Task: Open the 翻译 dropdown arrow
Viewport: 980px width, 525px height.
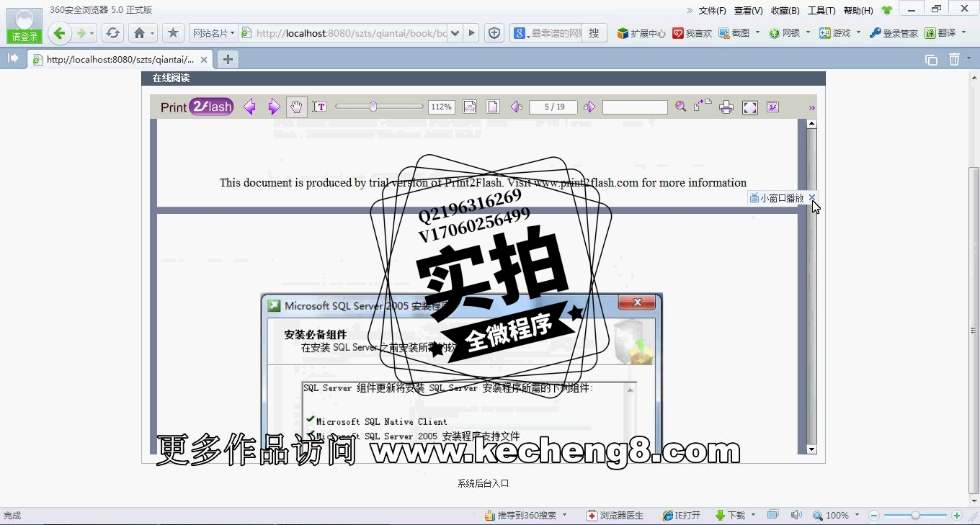Action: [x=963, y=33]
